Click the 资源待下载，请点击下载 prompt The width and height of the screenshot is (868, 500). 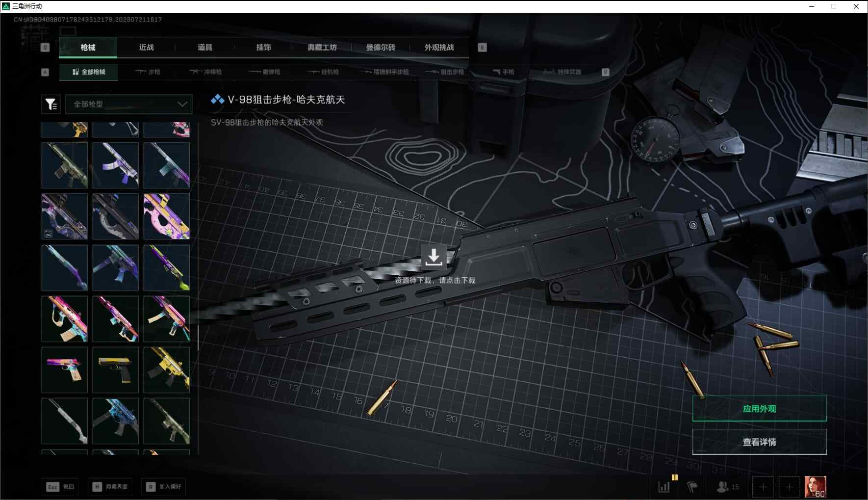tap(435, 280)
